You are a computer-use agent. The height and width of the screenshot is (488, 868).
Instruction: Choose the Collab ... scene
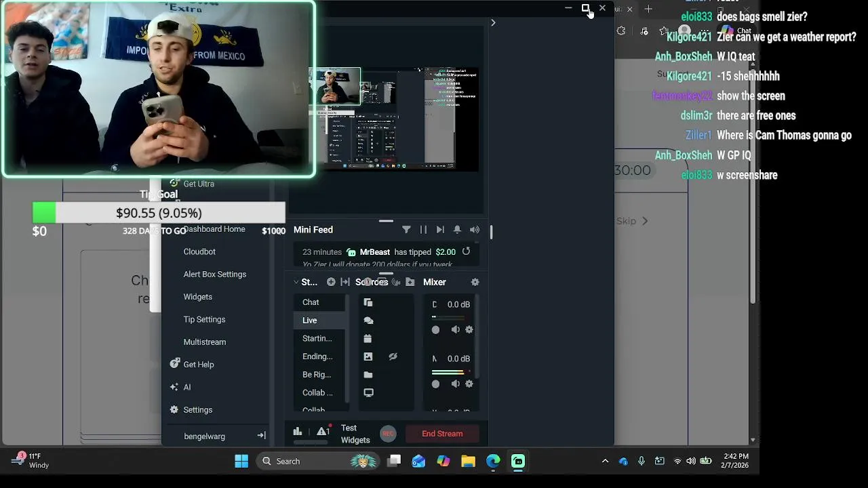(320, 392)
